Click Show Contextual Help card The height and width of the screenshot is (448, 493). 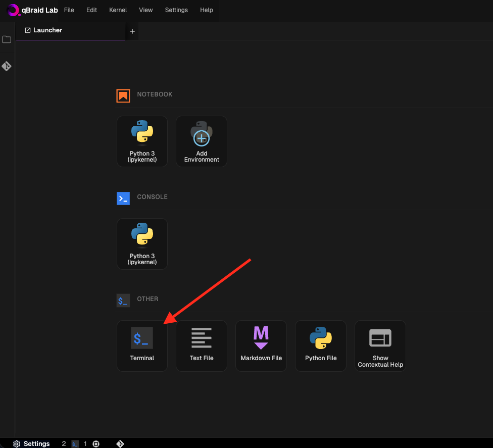coord(380,346)
